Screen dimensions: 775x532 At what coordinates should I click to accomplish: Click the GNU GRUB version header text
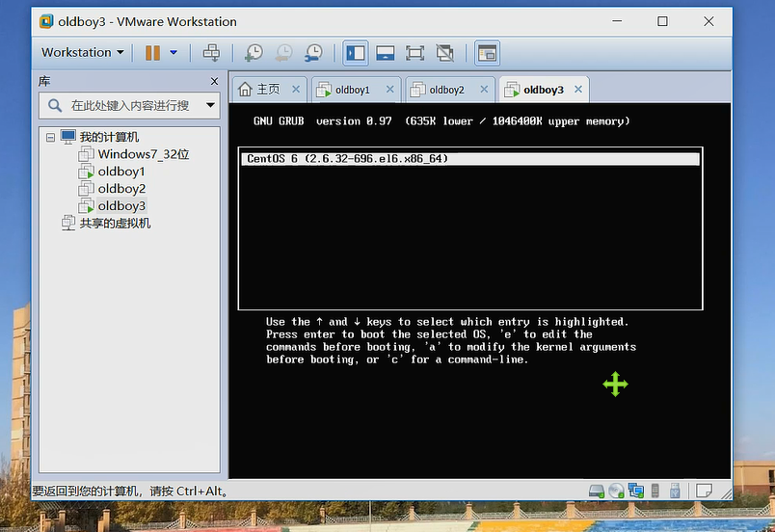coord(441,121)
